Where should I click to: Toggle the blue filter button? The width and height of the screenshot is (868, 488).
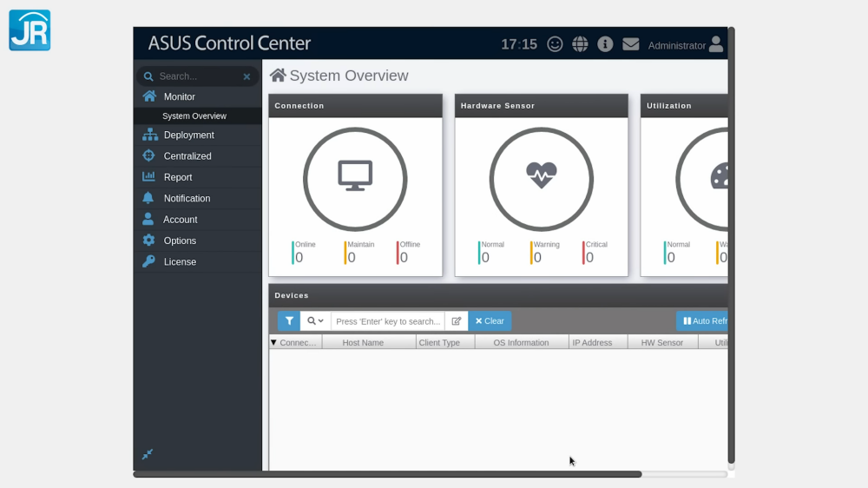pyautogui.click(x=289, y=321)
